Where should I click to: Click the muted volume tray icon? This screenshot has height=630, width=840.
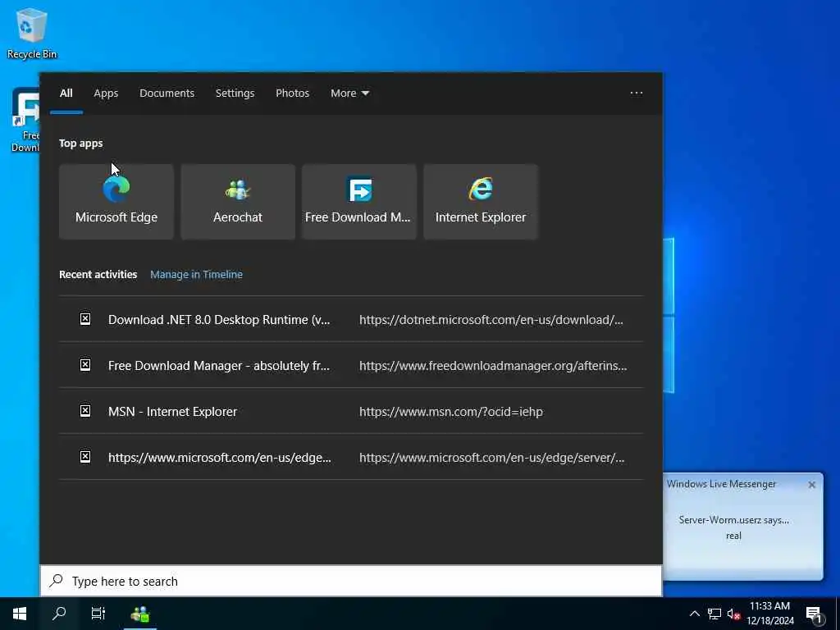733,614
